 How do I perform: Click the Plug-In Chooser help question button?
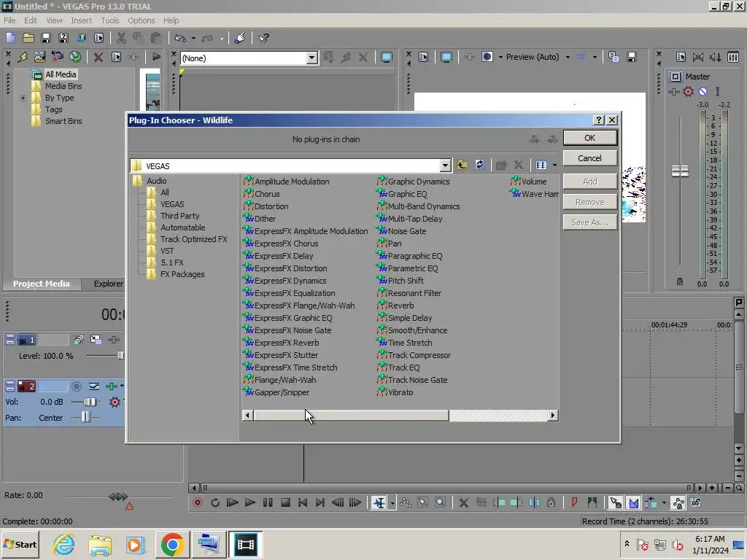[x=599, y=120]
